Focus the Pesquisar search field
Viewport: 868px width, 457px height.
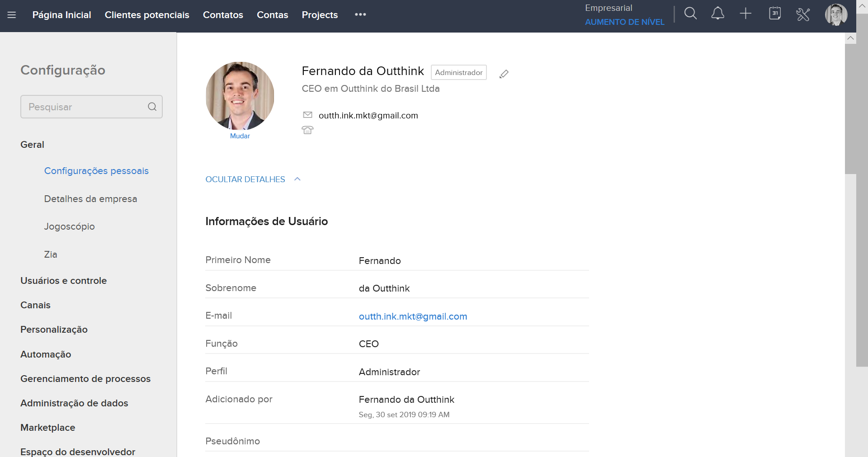pos(91,107)
